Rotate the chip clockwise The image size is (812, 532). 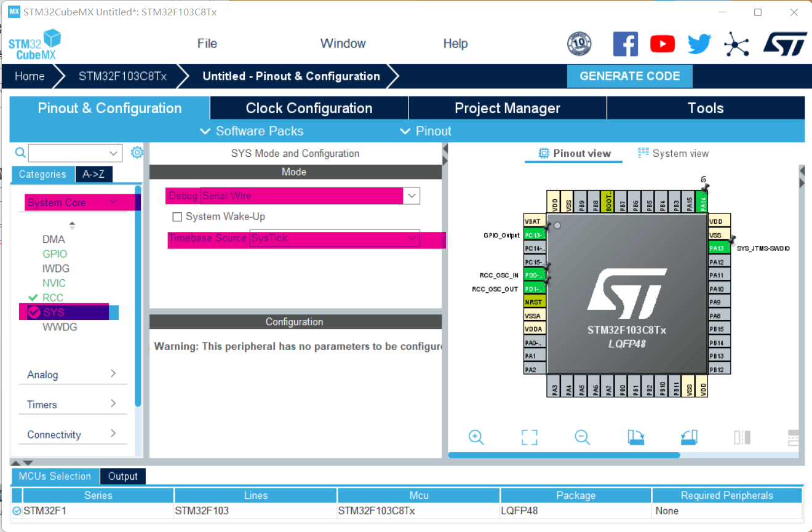tap(635, 437)
